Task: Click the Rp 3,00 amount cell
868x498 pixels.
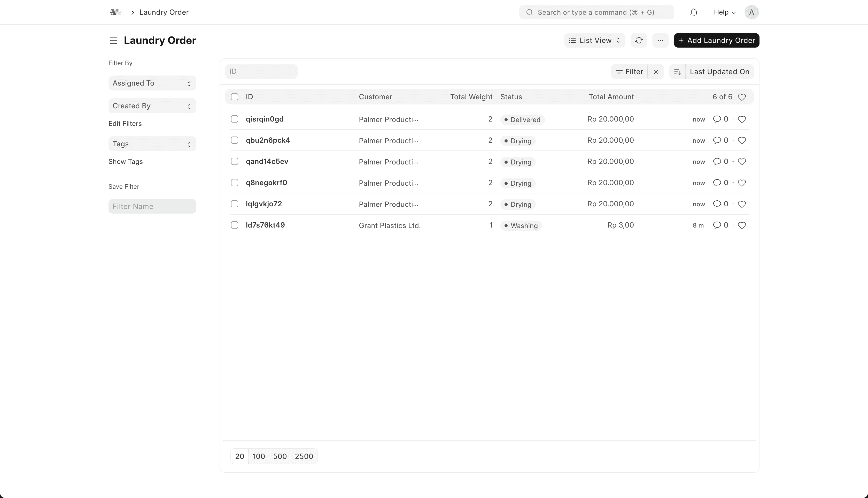Action: pos(620,225)
